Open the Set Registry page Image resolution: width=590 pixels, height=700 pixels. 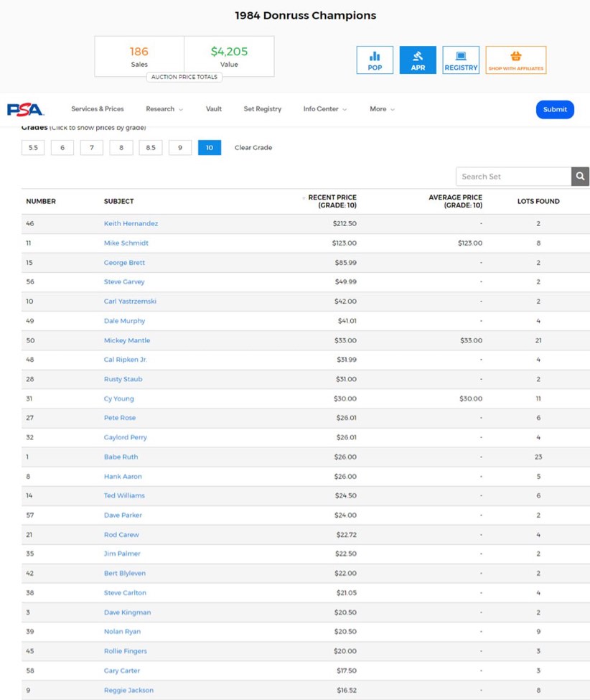pos(263,109)
